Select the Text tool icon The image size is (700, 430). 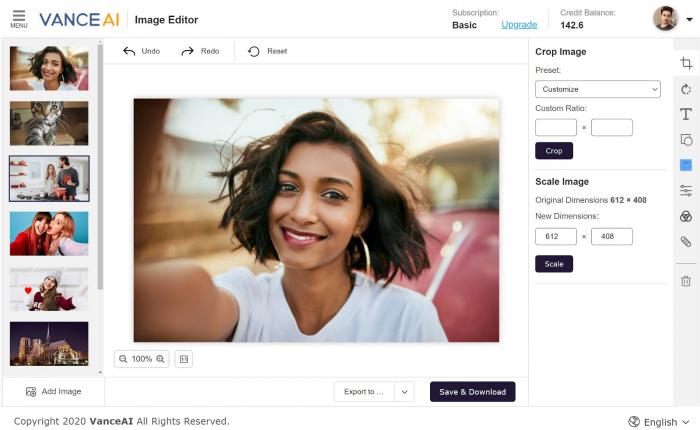pos(686,114)
